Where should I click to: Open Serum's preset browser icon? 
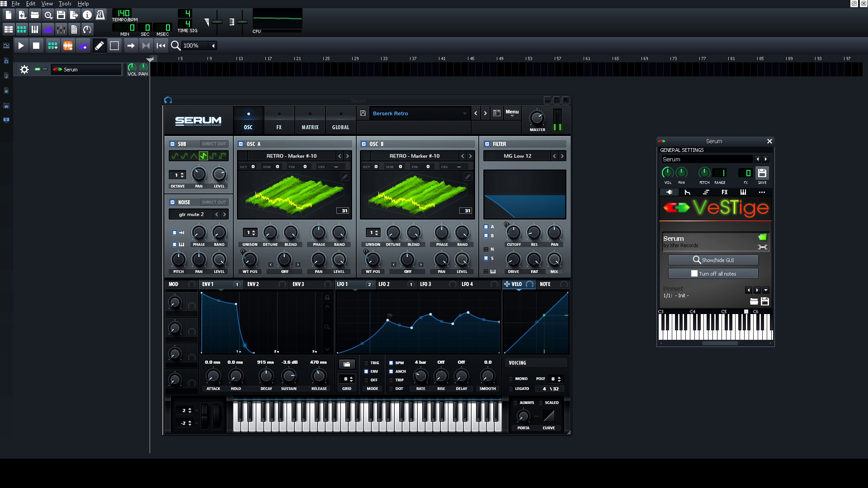click(x=497, y=113)
